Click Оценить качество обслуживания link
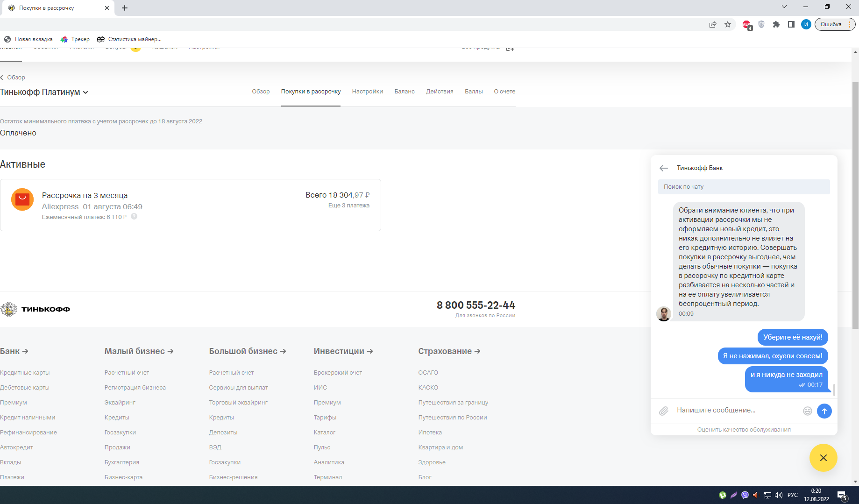The image size is (859, 504). tap(744, 430)
